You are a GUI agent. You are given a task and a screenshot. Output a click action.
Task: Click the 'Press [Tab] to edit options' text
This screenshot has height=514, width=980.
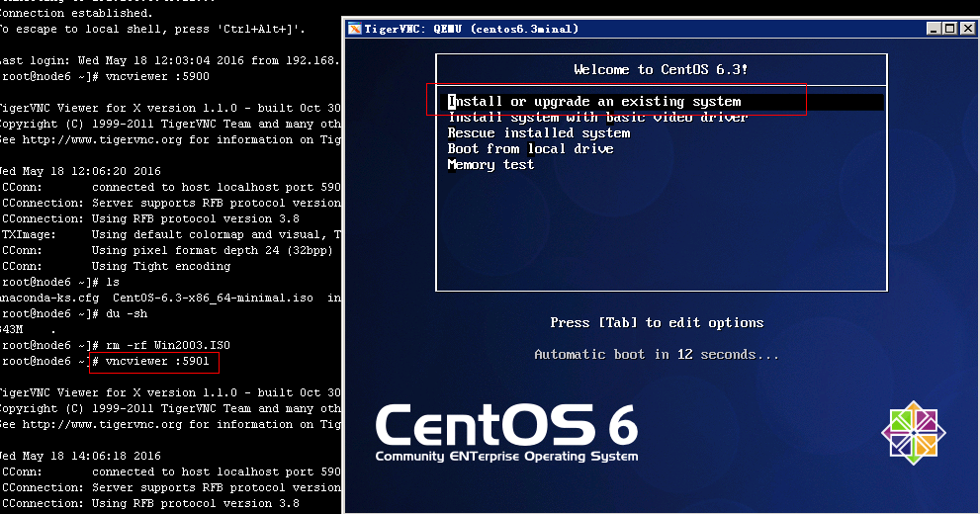657,323
